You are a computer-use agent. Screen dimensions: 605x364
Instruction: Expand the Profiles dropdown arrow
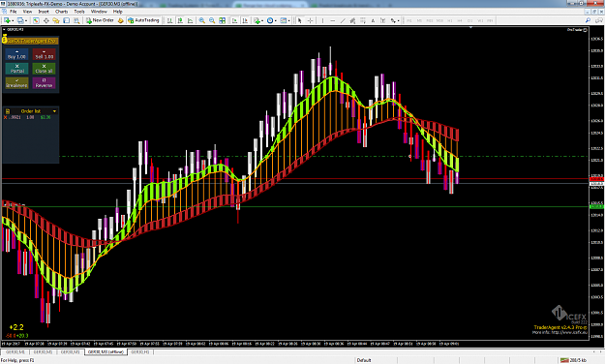click(x=26, y=21)
